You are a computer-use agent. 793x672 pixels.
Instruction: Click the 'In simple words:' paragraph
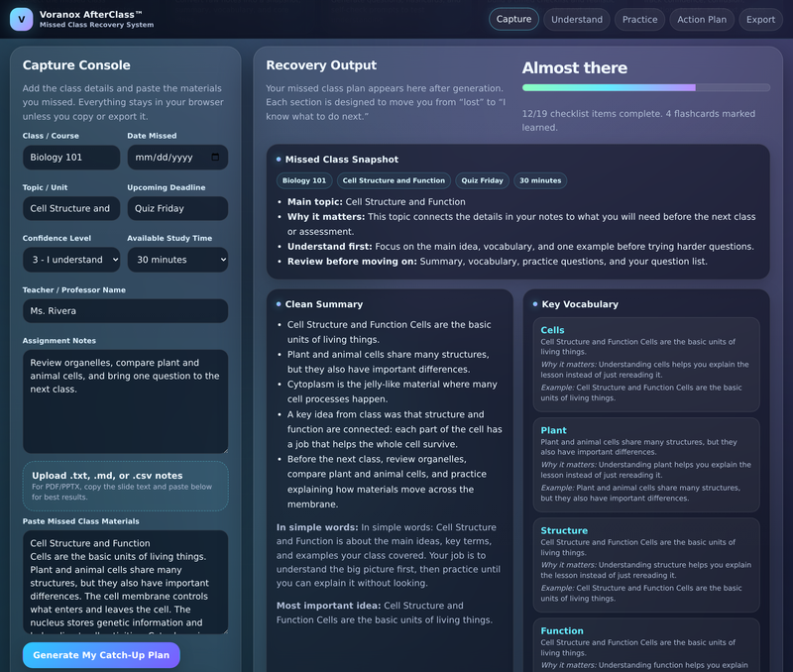[389, 555]
